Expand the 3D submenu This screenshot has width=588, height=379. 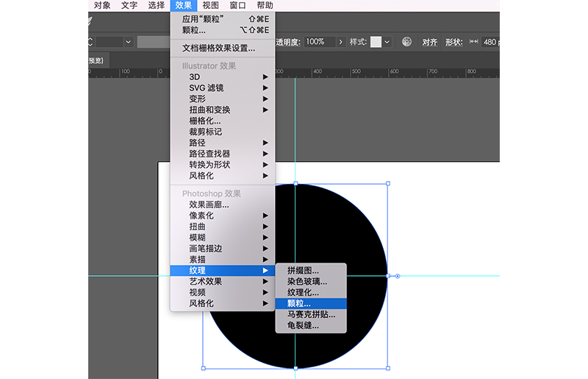(x=223, y=77)
